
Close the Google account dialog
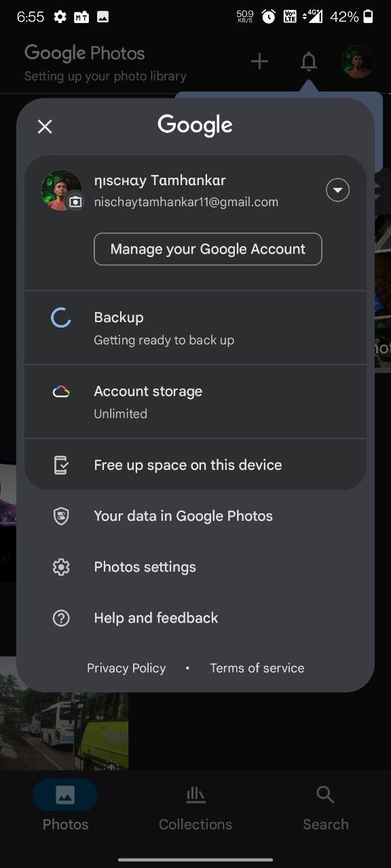(x=45, y=126)
